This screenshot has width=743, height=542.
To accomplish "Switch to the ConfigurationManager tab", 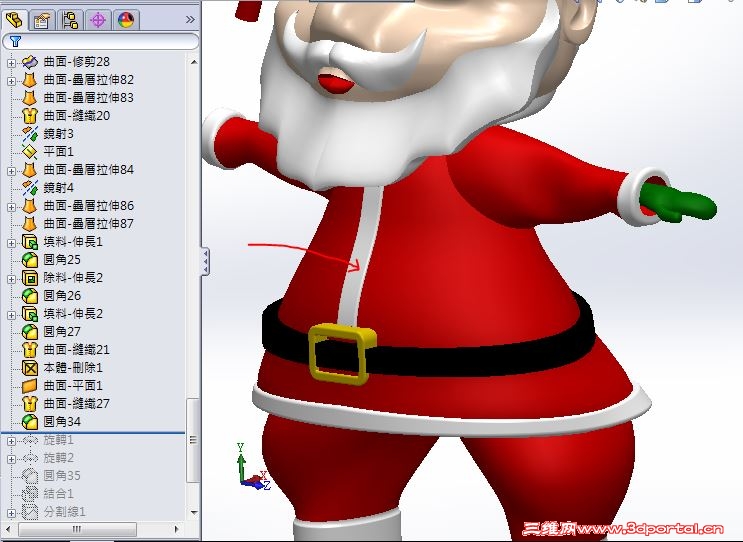I will click(70, 20).
